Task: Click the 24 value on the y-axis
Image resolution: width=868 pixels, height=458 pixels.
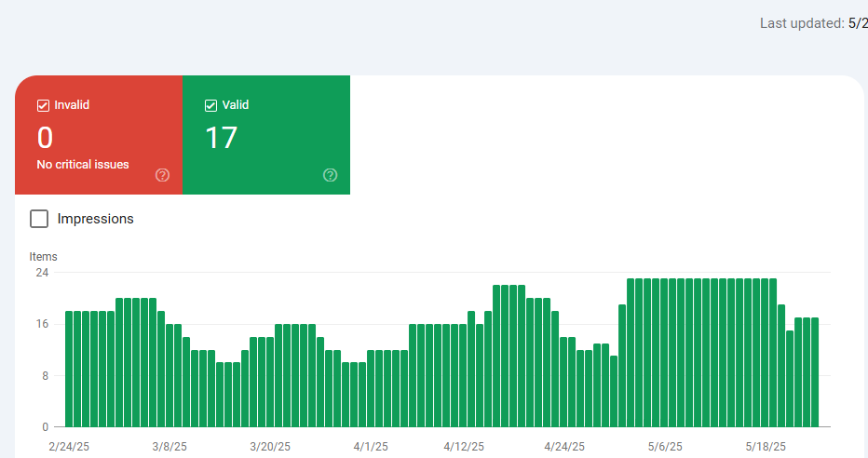Action: tap(42, 273)
